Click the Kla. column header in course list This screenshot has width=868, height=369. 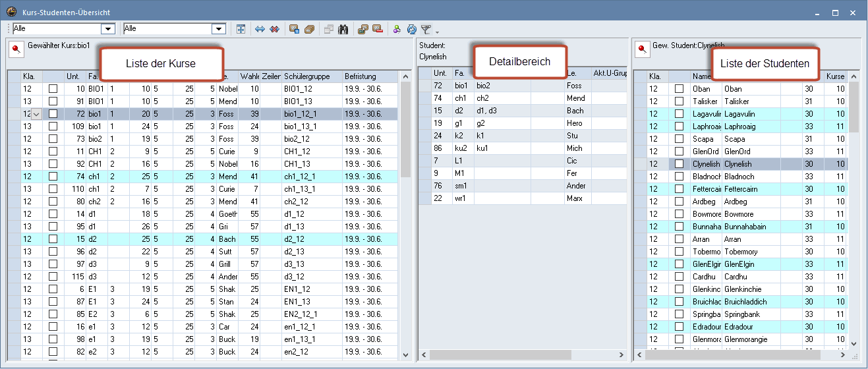[31, 76]
